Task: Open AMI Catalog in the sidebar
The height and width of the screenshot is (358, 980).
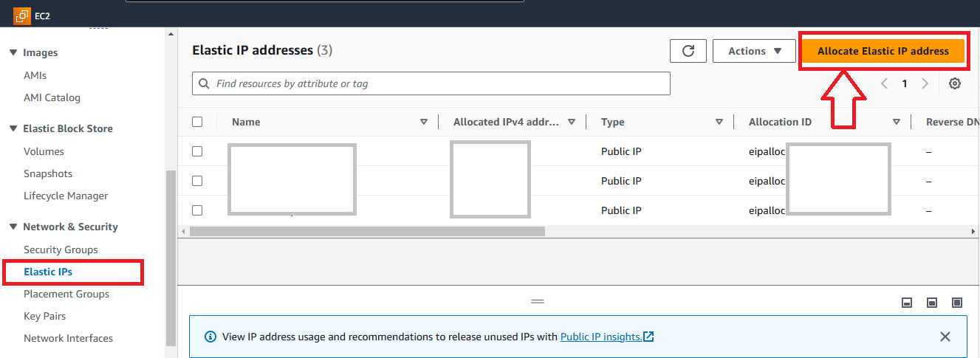Action: click(x=52, y=97)
